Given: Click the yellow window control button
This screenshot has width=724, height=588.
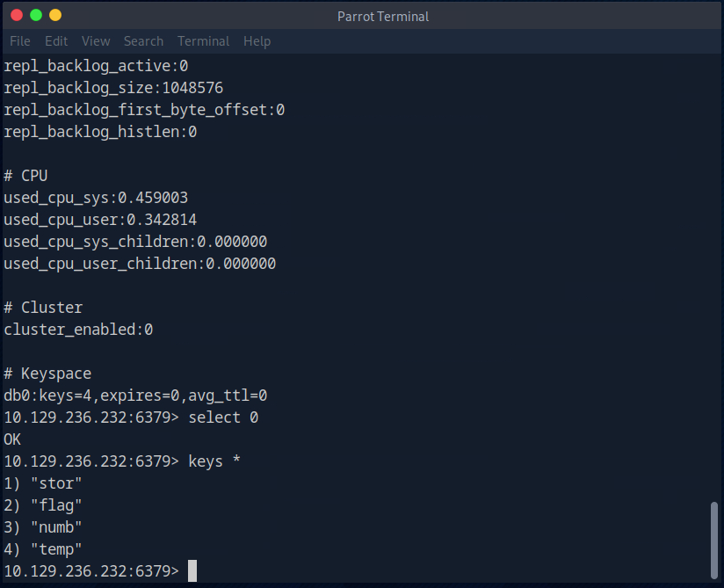Looking at the screenshot, I should (x=55, y=16).
